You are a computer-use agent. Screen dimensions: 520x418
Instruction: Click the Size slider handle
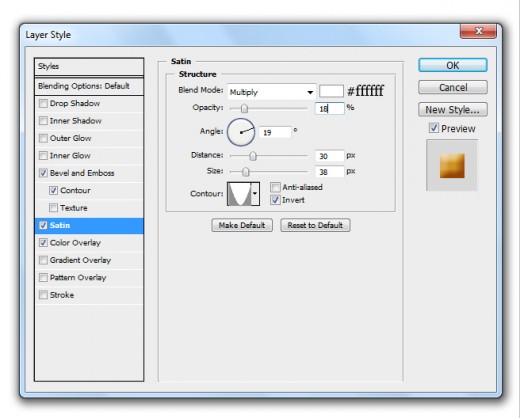click(x=246, y=172)
